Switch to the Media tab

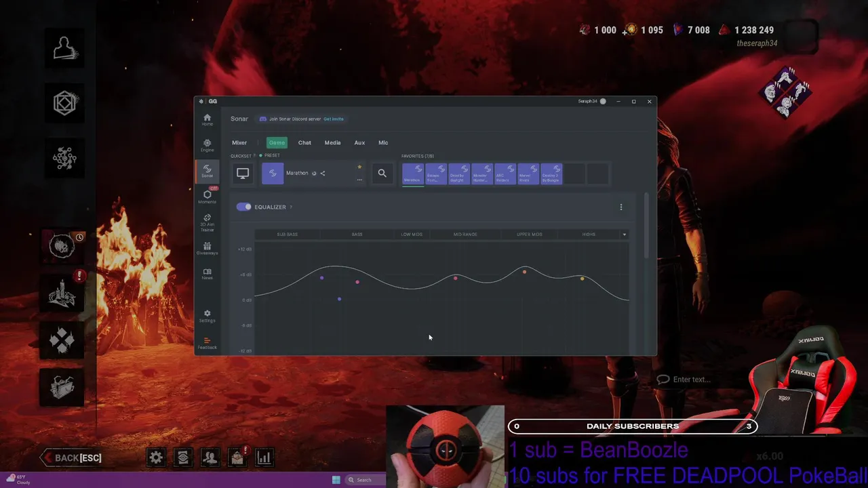[x=332, y=142]
